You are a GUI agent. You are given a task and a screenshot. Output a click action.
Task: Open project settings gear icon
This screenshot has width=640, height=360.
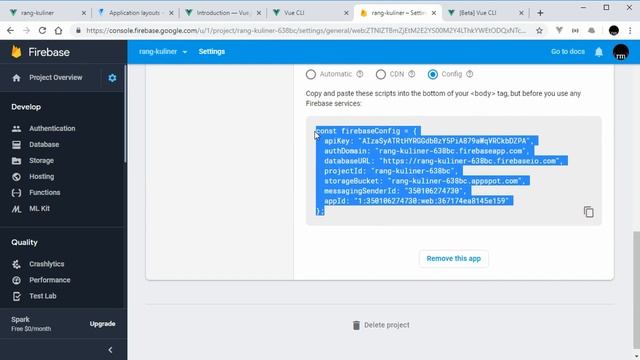tap(112, 78)
